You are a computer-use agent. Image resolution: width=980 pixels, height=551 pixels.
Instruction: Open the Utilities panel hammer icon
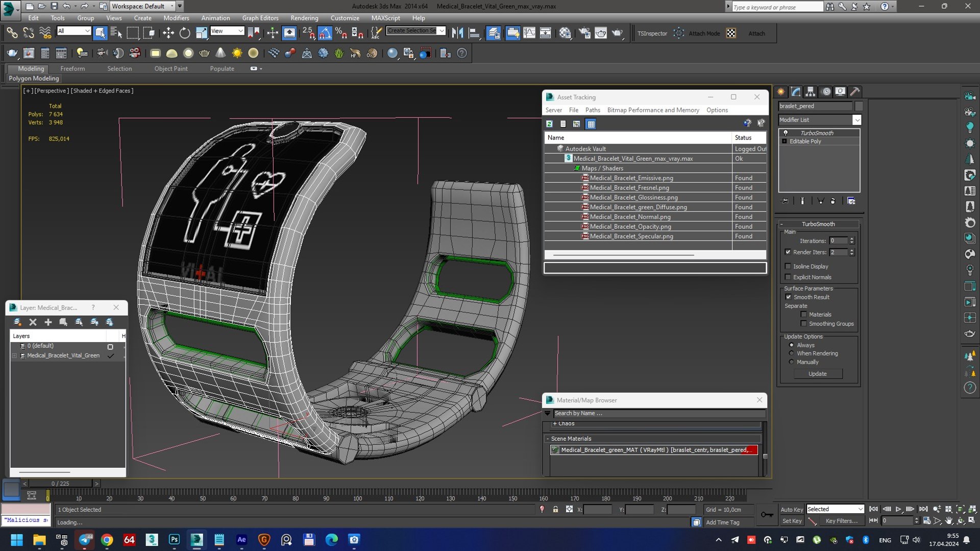click(855, 92)
